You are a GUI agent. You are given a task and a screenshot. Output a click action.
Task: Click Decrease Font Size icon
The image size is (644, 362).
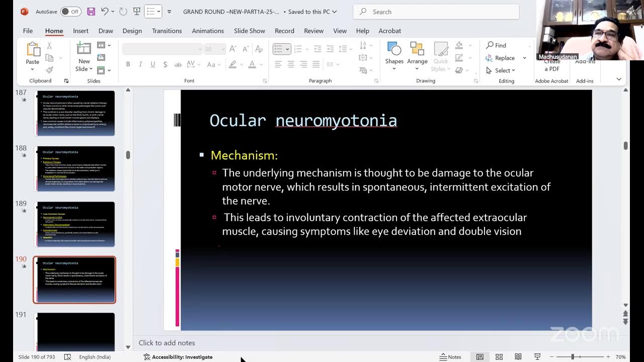point(245,49)
